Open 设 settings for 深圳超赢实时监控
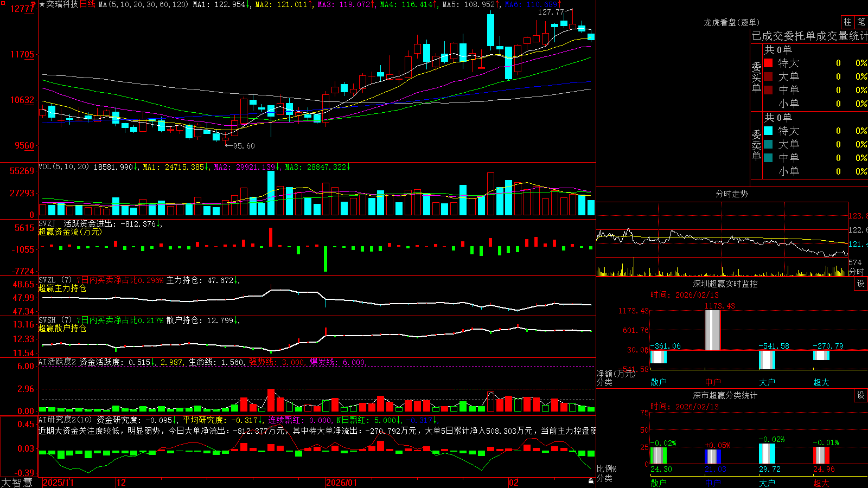The width and height of the screenshot is (868, 488). [x=860, y=284]
